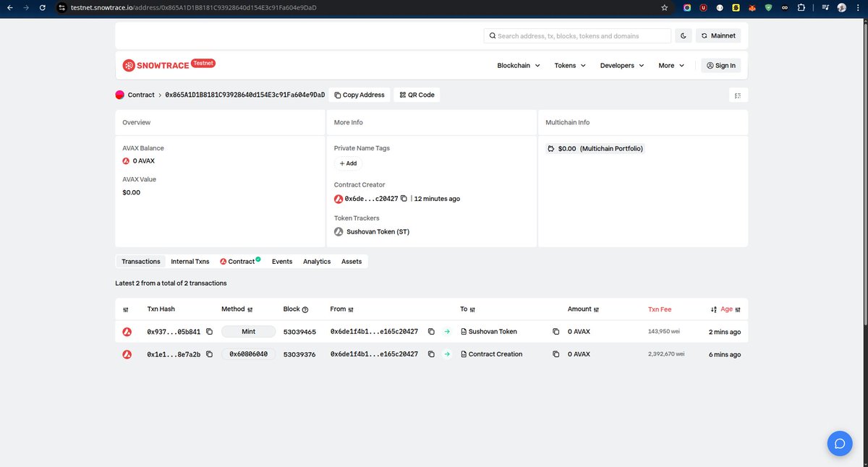Screen dimensions: 868x467
Task: Open transaction hash 0x1e1...8e7a2b
Action: [x=174, y=354]
